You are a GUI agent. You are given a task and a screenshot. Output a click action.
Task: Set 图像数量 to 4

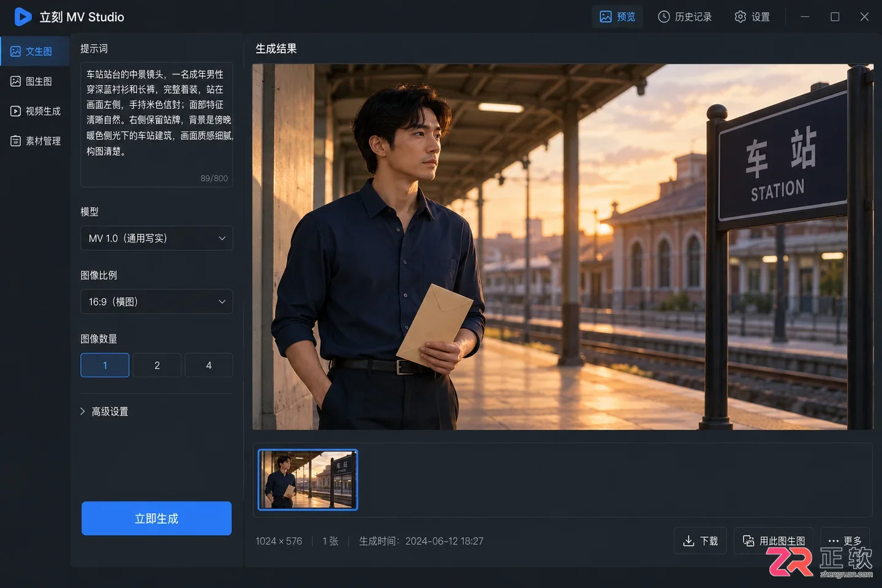tap(209, 365)
